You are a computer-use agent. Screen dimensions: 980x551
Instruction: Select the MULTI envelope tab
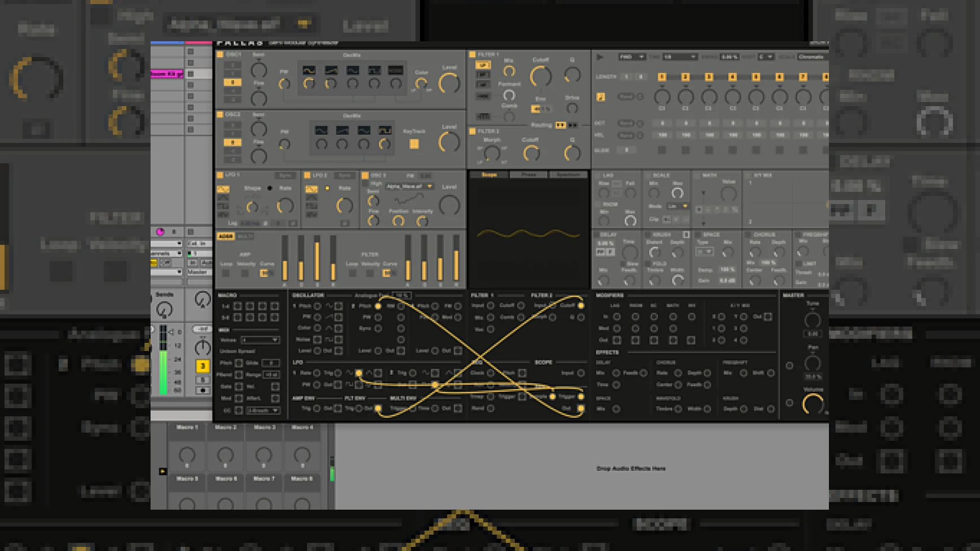pos(244,237)
